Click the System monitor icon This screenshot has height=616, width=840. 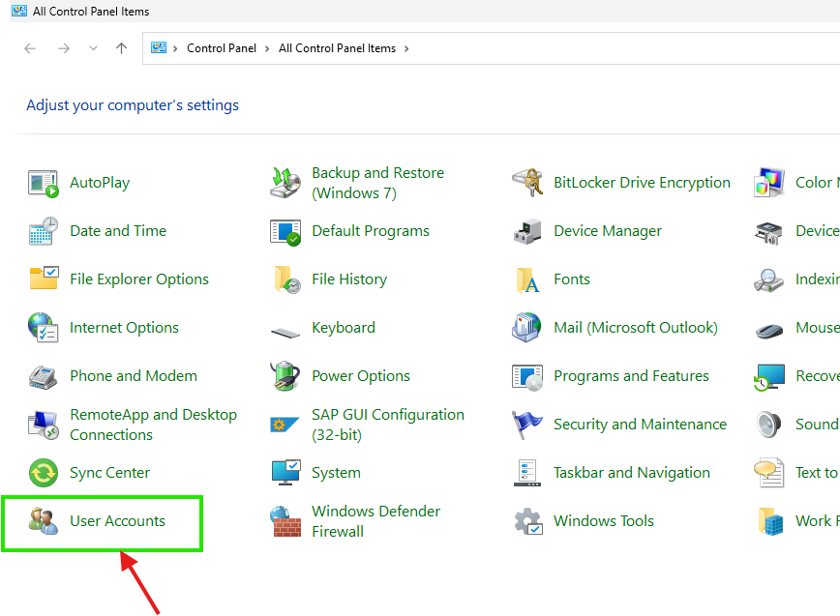coord(285,473)
